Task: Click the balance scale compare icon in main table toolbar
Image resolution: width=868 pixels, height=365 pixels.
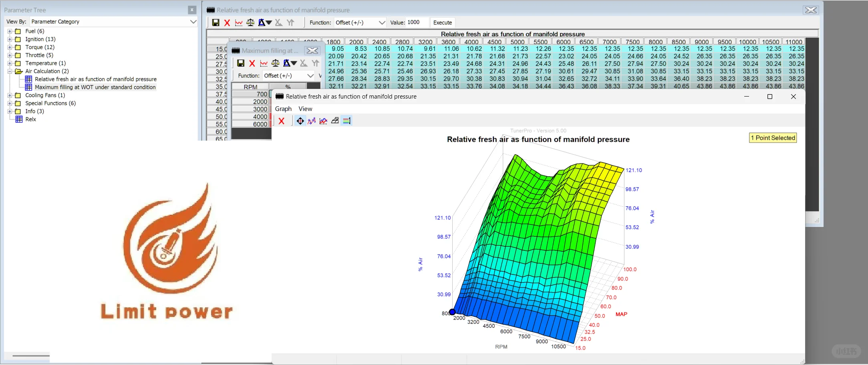Action: coord(250,23)
